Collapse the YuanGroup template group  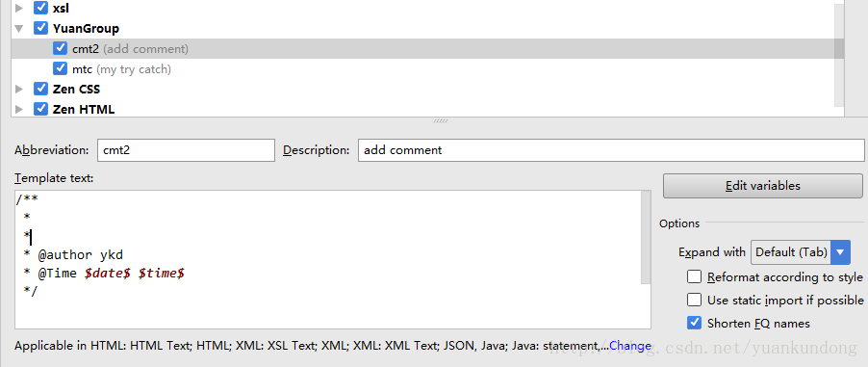[19, 28]
